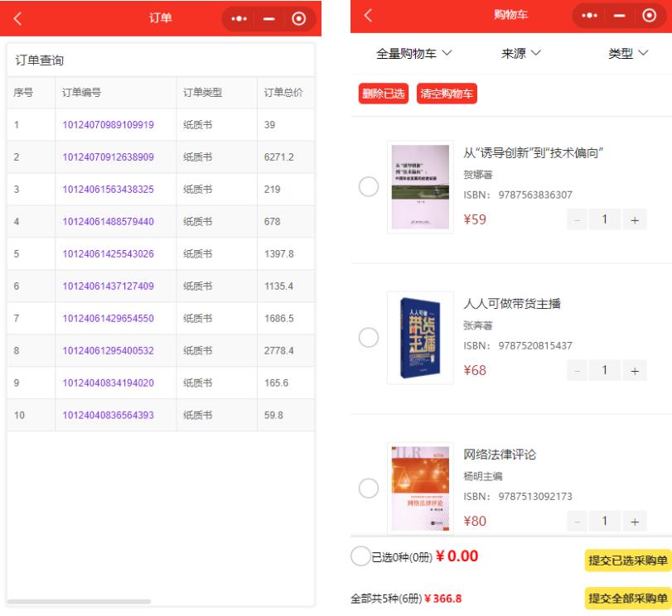Decrease quantity of 网络法律评论
The image size is (672, 616).
[578, 521]
